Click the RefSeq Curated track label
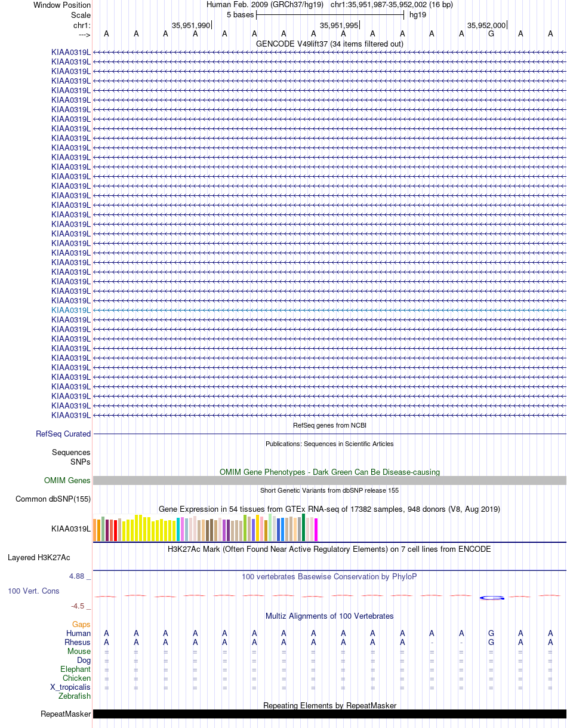 (63, 434)
